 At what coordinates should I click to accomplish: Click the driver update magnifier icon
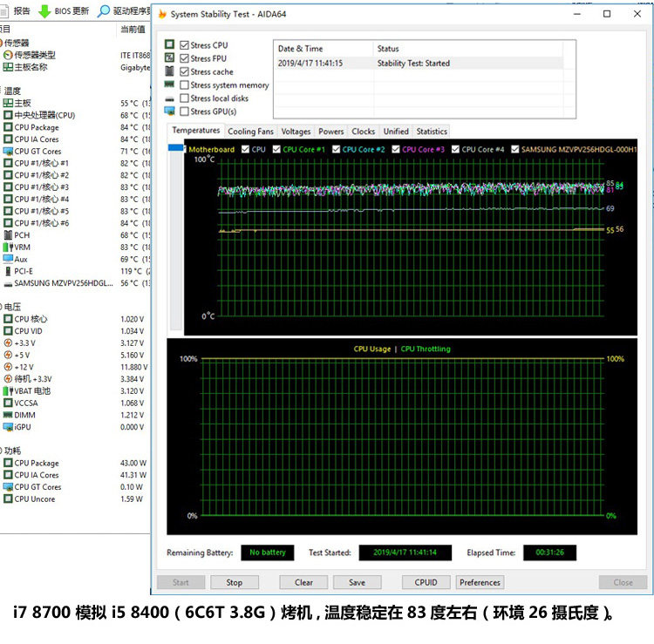coord(104,11)
